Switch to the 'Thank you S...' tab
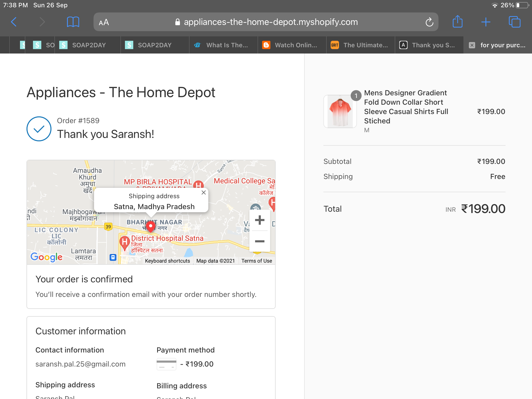Screen dimensions: 532x399 coord(429,45)
